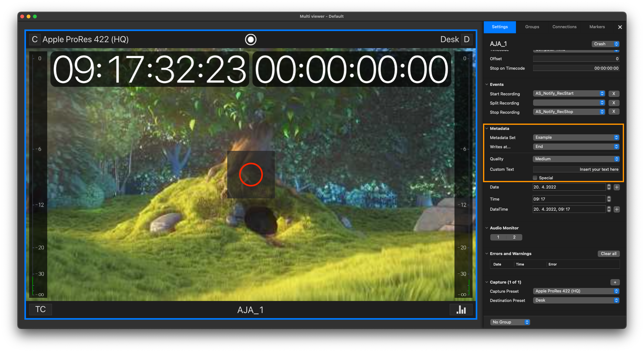Screen dimensions: 644x352
Task: Step the DateTime field value
Action: (x=609, y=209)
